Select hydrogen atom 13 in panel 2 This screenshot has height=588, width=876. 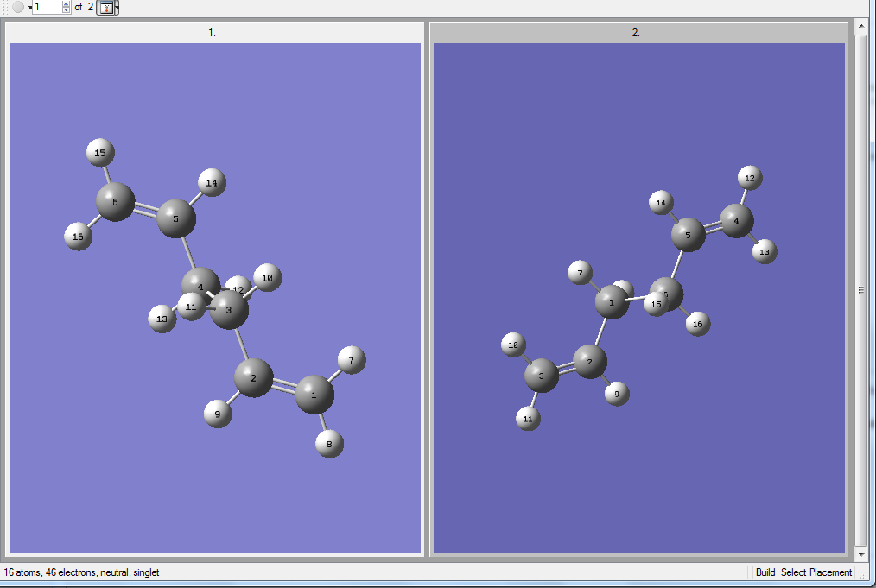pyautogui.click(x=765, y=252)
